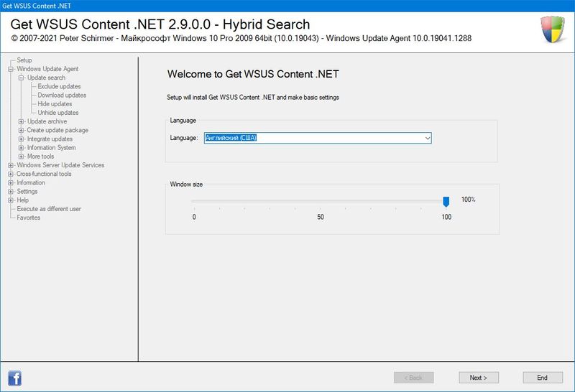Image resolution: width=575 pixels, height=392 pixels.
Task: Open Download updates in the tree
Action: pyautogui.click(x=62, y=95)
